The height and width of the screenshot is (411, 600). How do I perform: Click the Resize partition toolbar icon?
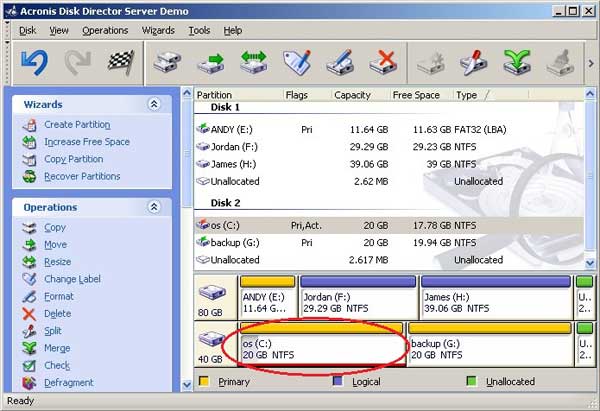(254, 62)
